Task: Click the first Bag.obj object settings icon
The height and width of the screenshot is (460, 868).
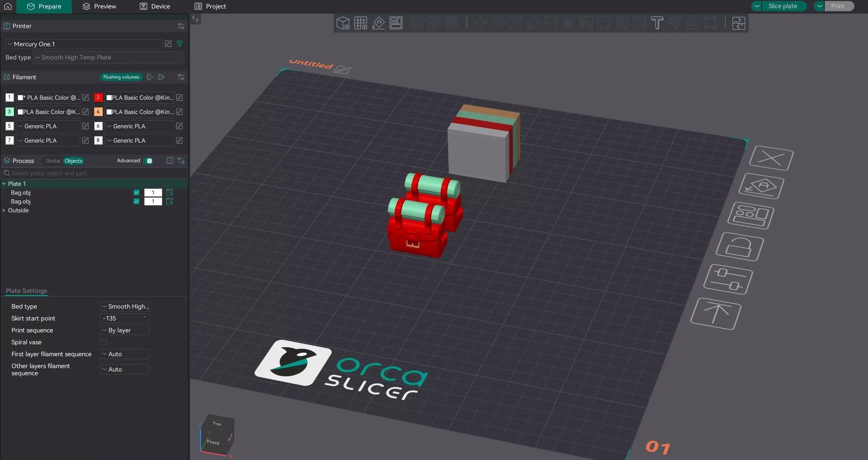Action: (169, 193)
